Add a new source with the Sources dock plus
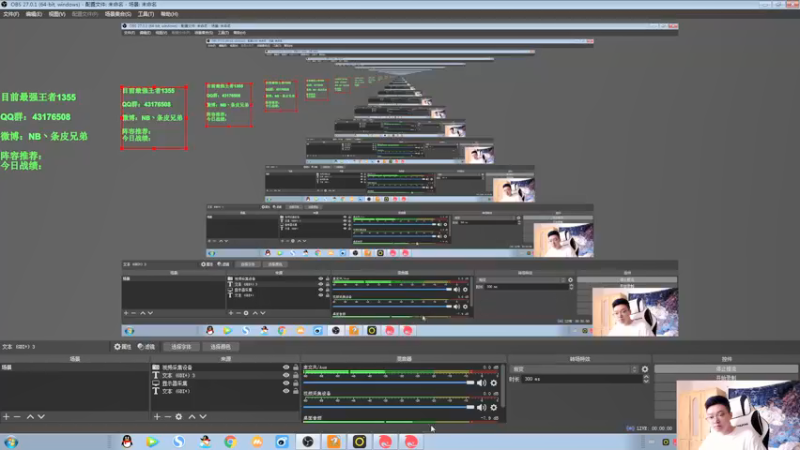The width and height of the screenshot is (800, 450). [157, 417]
